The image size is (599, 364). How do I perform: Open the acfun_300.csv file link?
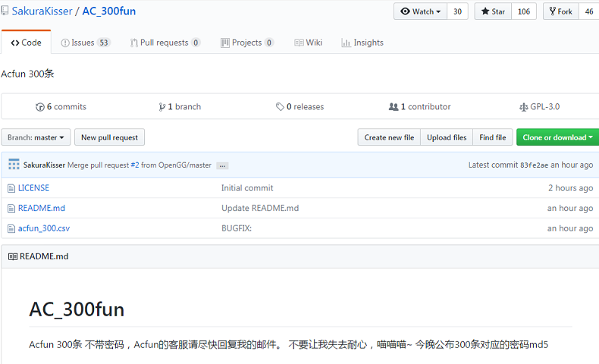tap(44, 228)
